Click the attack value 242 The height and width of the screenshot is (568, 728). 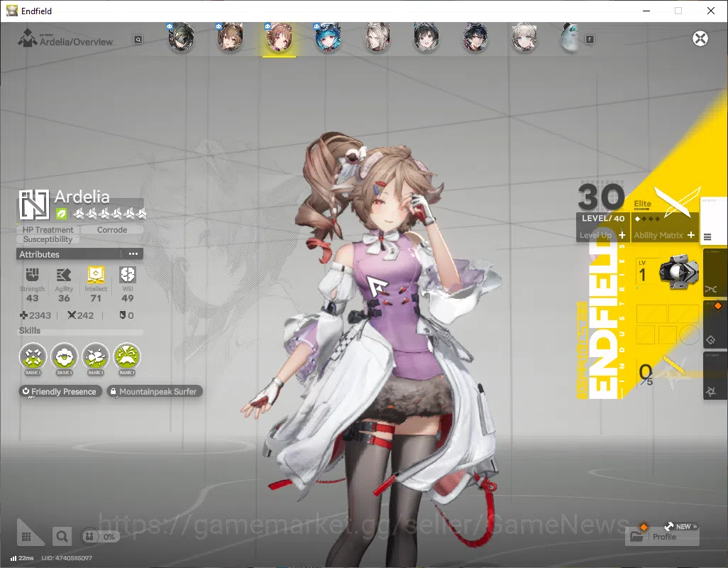tap(81, 315)
